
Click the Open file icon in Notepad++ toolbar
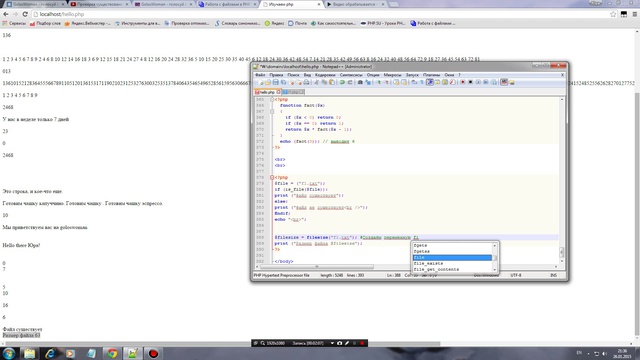click(x=268, y=82)
